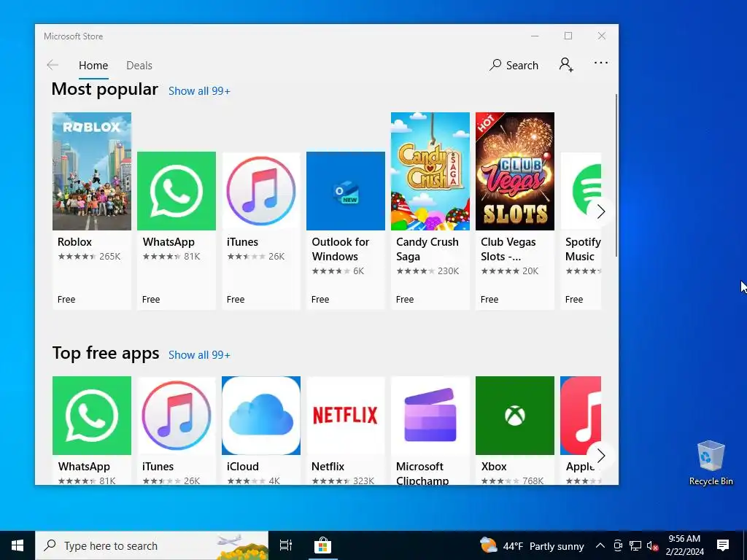
Task: Click Show all 99+ for Most popular
Action: (x=199, y=91)
